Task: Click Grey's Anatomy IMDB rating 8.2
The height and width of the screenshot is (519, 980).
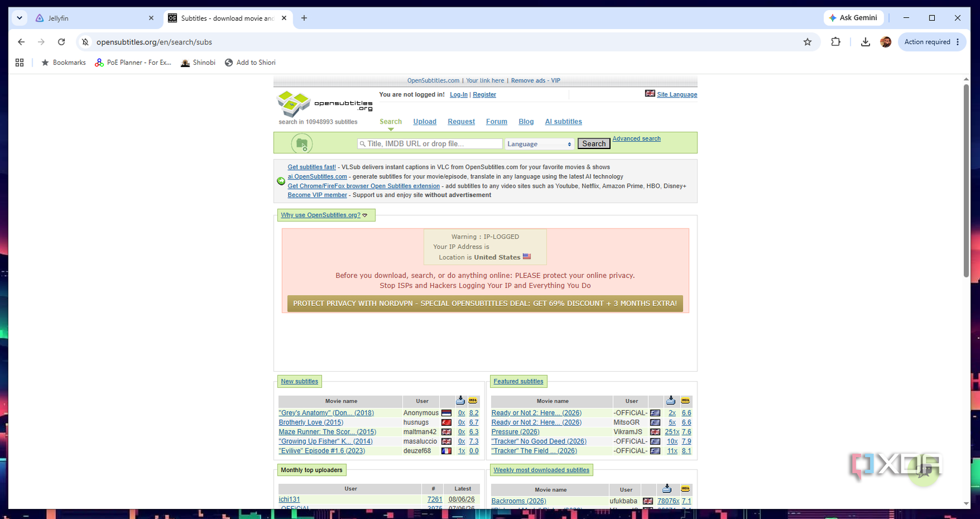Action: [x=473, y=413]
